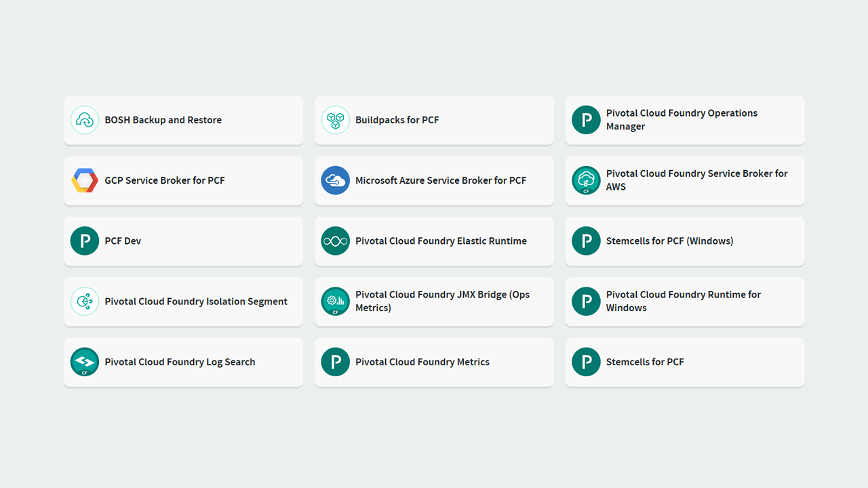Click the Microsoft Azure Service Broker cloud icon

(x=336, y=180)
